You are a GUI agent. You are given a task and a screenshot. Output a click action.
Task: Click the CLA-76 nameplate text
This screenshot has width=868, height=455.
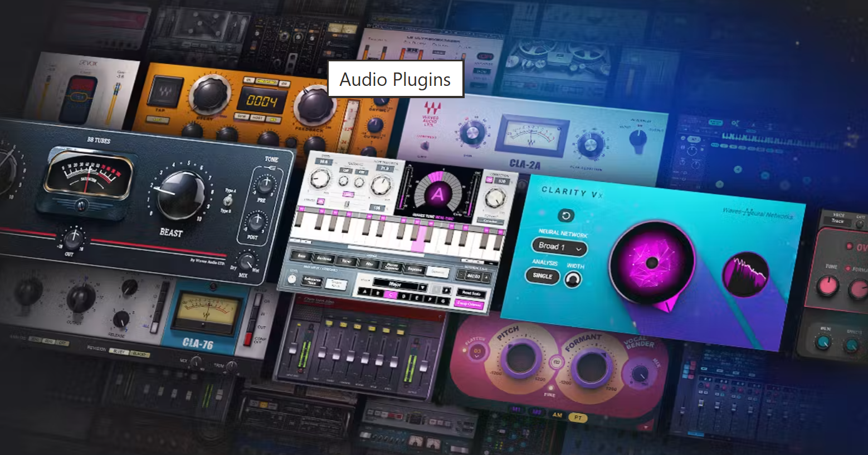198,343
